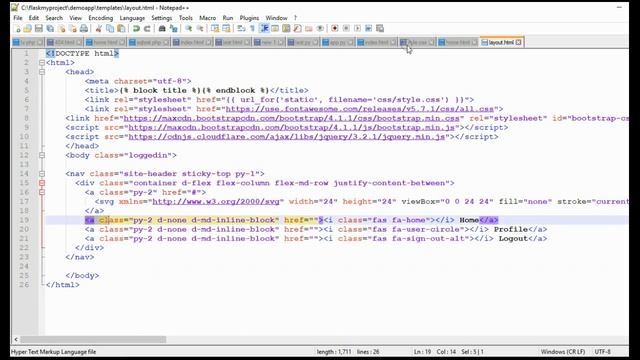Copy selection with the Copy toolbar icon

pos(110,29)
